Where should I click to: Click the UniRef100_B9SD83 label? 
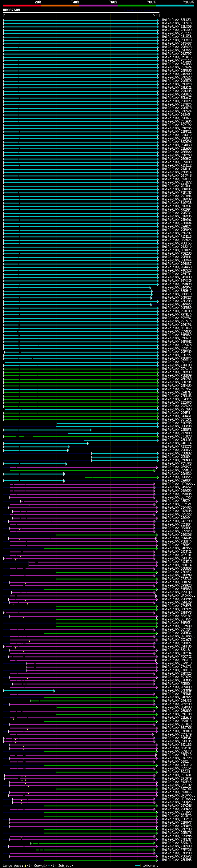point(176,64)
